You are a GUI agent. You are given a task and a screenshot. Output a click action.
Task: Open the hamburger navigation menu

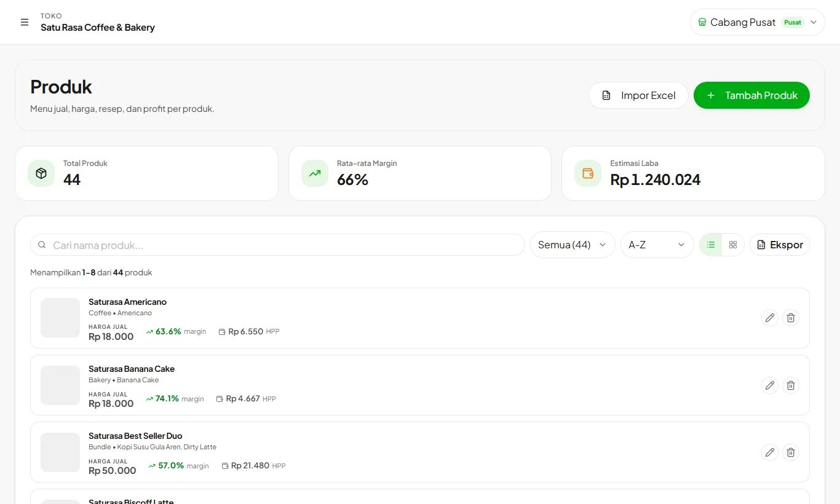(25, 22)
